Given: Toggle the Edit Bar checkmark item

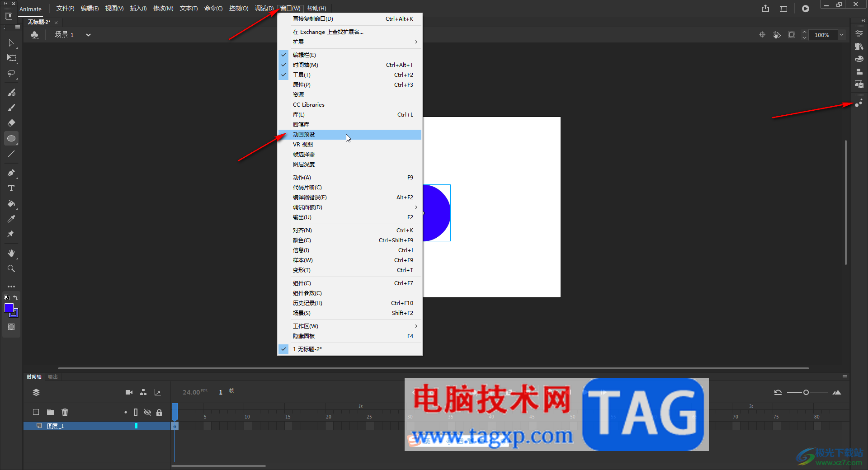Looking at the screenshot, I should 350,55.
